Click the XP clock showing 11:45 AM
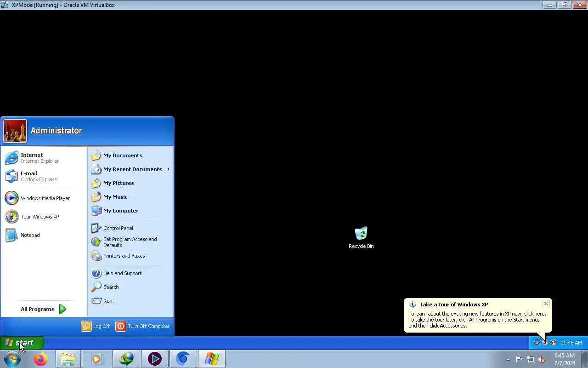Image resolution: width=588 pixels, height=368 pixels. (x=571, y=343)
